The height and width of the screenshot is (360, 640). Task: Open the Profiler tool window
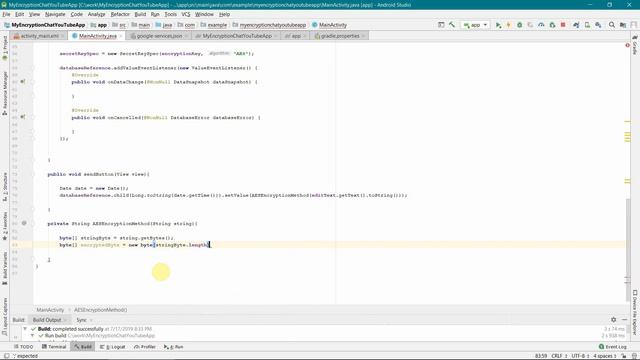pyautogui.click(x=145, y=347)
